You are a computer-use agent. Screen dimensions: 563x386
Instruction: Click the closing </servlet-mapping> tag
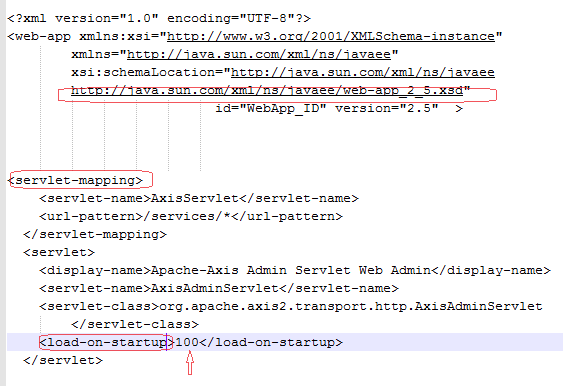[95, 234]
